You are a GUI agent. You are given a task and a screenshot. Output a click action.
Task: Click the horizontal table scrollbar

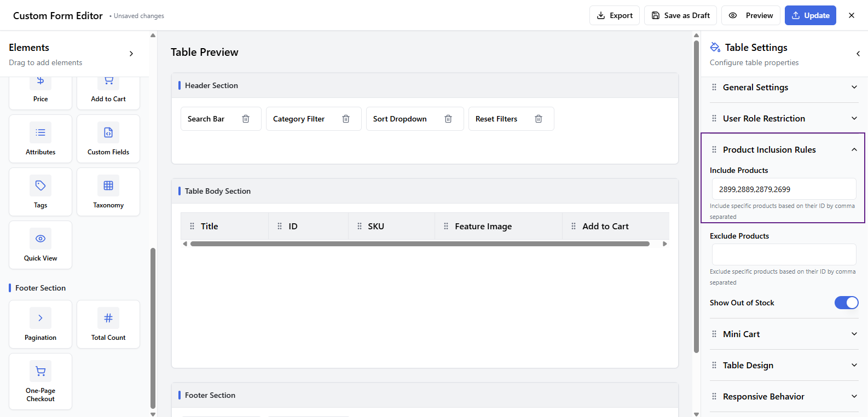pos(420,244)
